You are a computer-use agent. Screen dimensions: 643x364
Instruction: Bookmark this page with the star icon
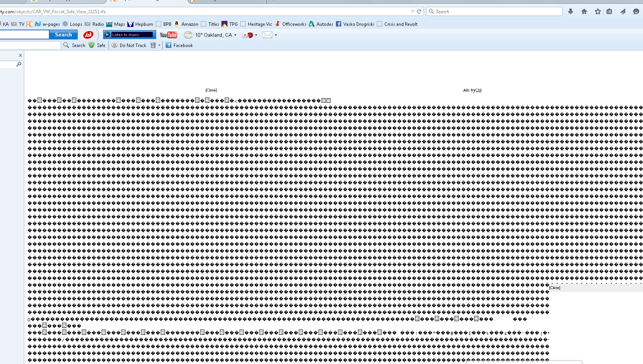pos(598,11)
